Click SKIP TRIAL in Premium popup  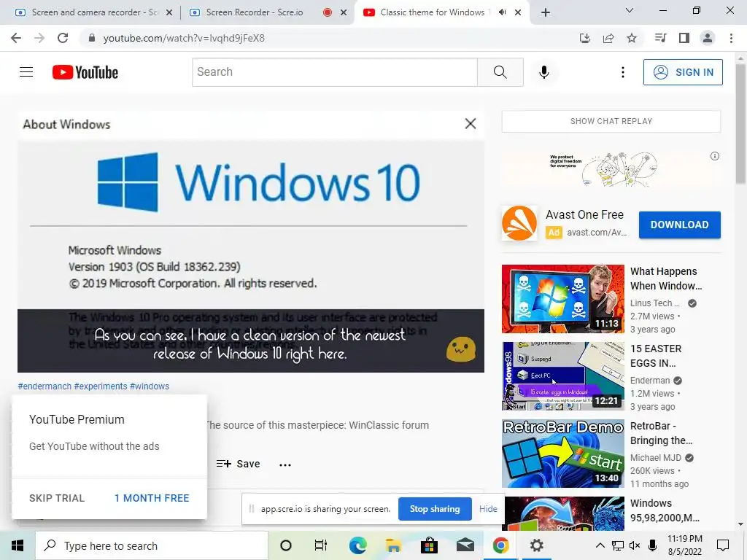click(x=57, y=498)
